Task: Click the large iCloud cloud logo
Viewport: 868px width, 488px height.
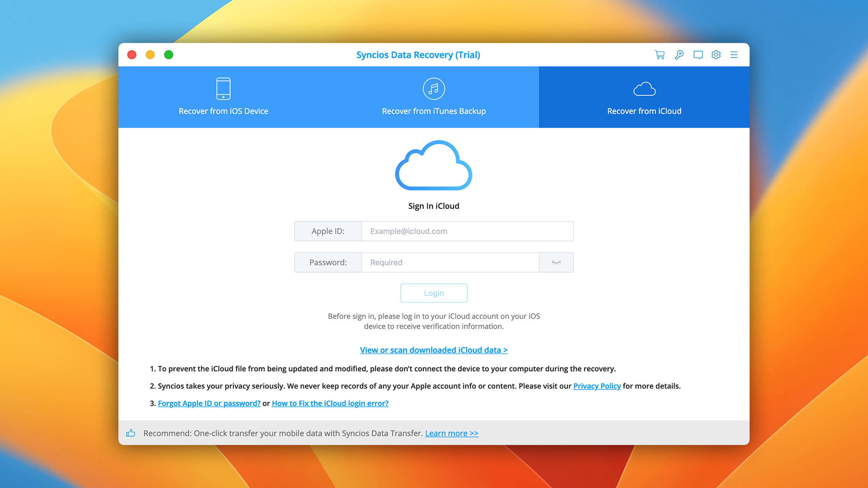Action: (x=434, y=165)
